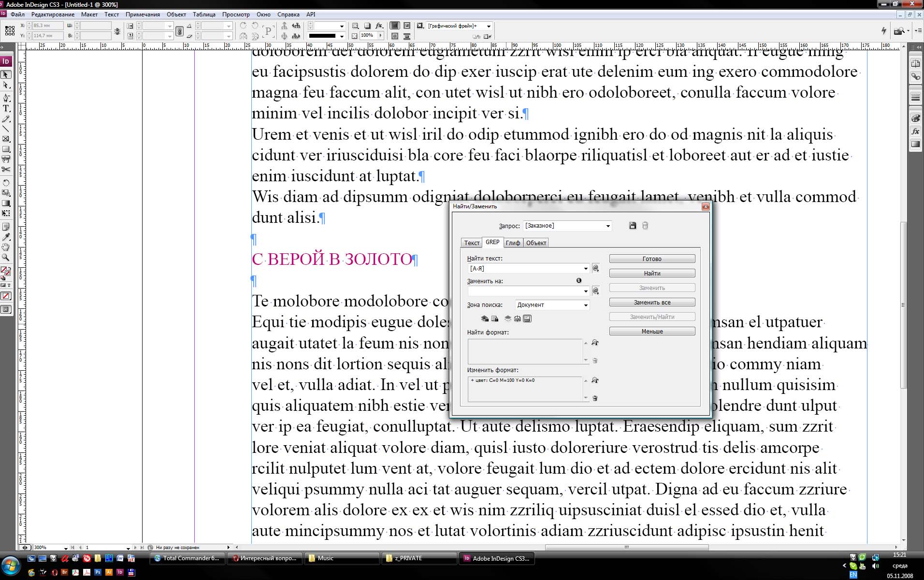Select the Scale tool

tap(6, 193)
